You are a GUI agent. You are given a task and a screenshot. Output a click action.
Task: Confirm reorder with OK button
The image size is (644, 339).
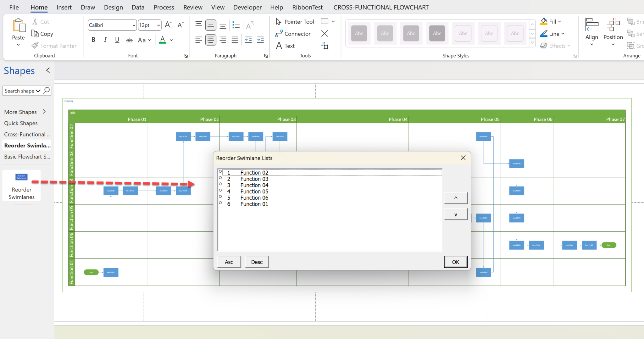tap(456, 262)
